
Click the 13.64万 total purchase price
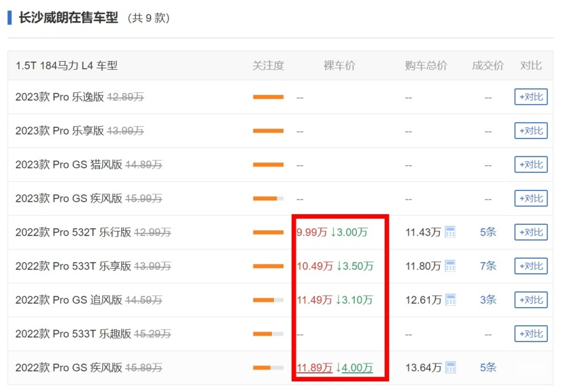(x=423, y=367)
